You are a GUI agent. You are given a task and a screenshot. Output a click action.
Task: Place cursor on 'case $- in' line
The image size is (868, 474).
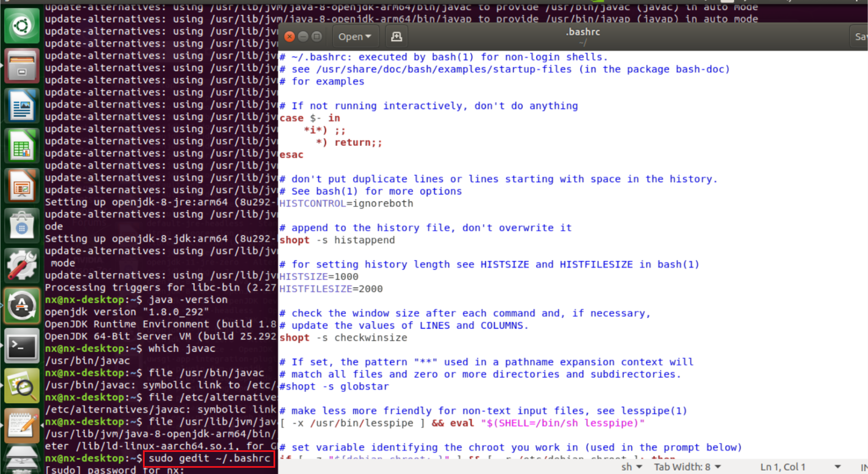coord(310,118)
